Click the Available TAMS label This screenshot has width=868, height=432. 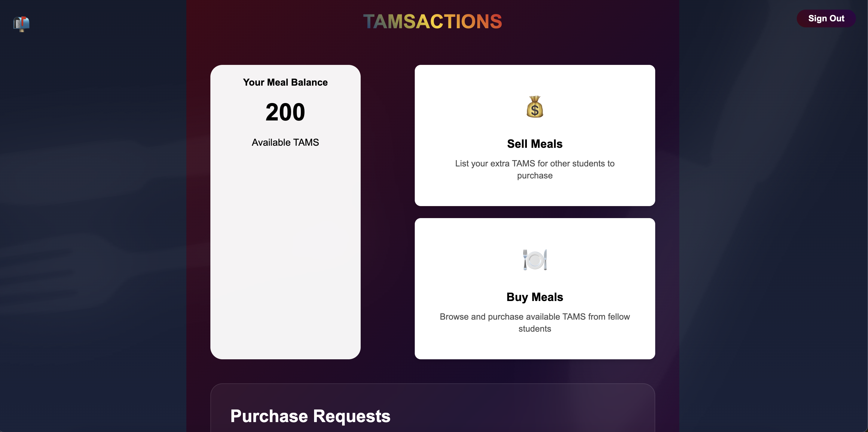(285, 142)
